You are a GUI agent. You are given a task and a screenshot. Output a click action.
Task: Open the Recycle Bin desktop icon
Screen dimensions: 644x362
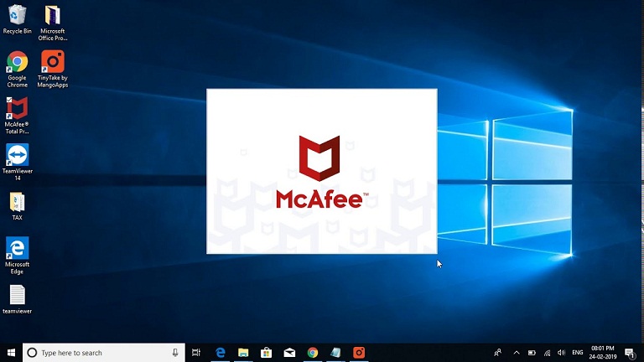pyautogui.click(x=17, y=19)
